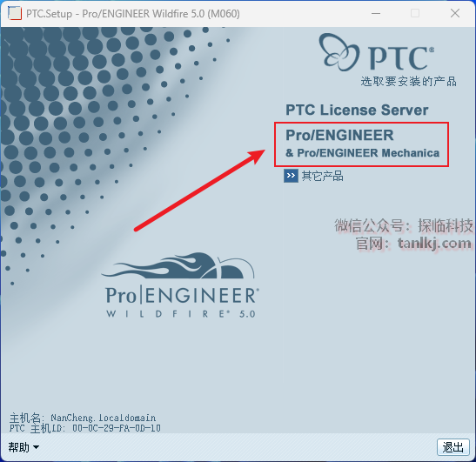The image size is (476, 462).
Task: Select PTC License Server for installation
Action: click(357, 110)
